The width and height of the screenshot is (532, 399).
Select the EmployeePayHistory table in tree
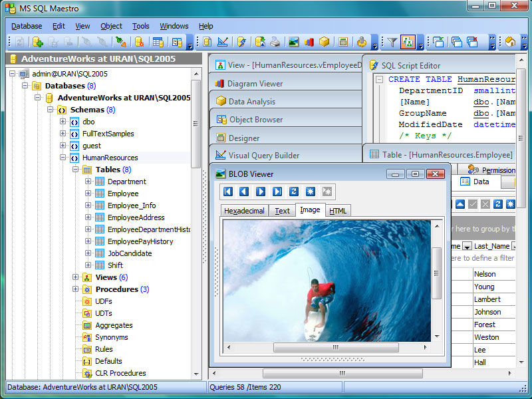140,241
